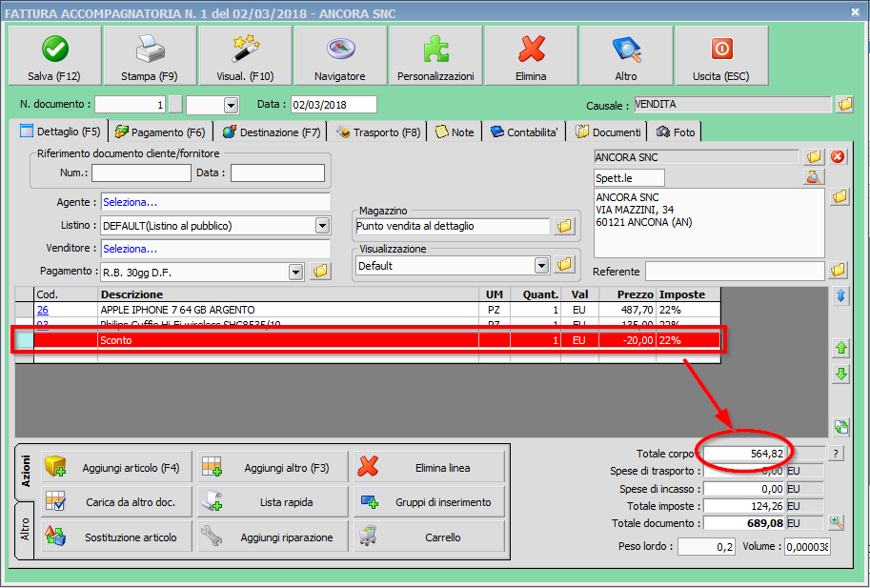This screenshot has height=588, width=870.
Task: Click the Volume field
Action: tap(807, 546)
